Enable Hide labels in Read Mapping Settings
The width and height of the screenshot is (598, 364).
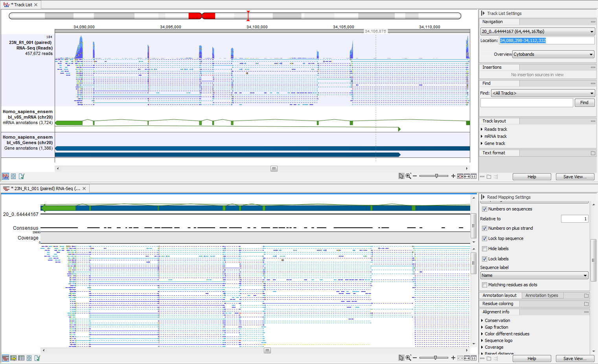coord(484,249)
